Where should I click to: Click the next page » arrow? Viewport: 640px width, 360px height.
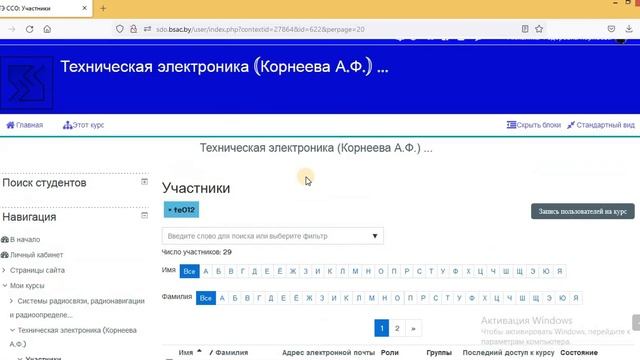(x=413, y=328)
